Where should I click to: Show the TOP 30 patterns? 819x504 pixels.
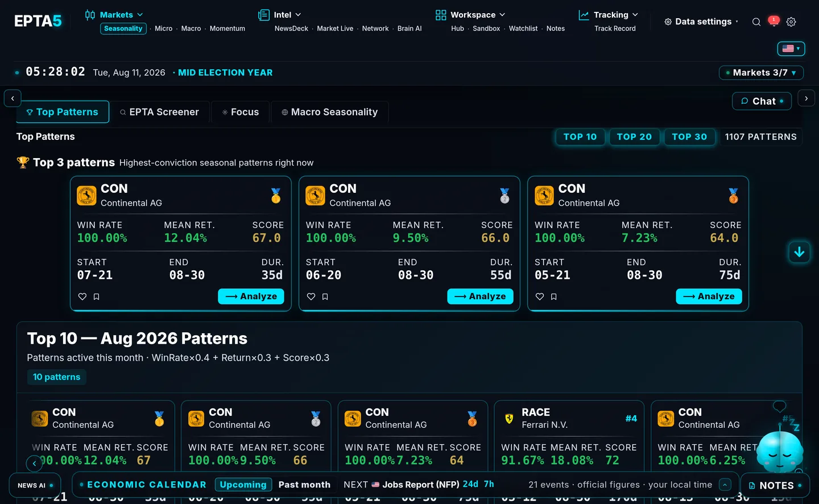click(x=689, y=137)
